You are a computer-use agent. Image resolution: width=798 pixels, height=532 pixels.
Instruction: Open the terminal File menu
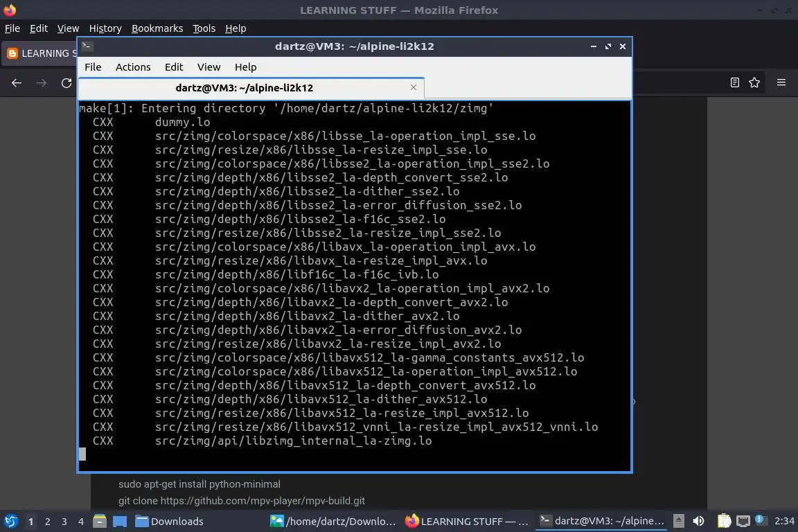point(93,67)
